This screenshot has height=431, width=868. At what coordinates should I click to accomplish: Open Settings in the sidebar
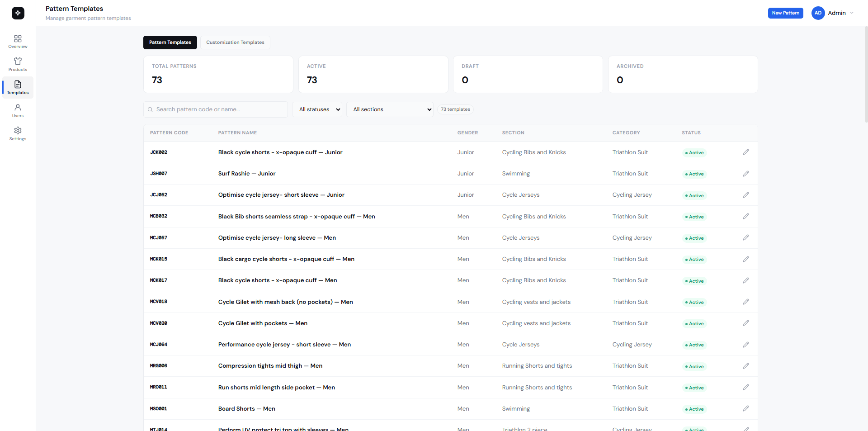click(18, 134)
